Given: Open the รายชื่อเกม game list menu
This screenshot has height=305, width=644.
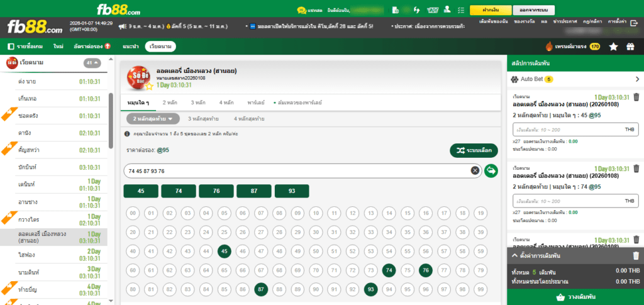Looking at the screenshot, I should 25,47.
